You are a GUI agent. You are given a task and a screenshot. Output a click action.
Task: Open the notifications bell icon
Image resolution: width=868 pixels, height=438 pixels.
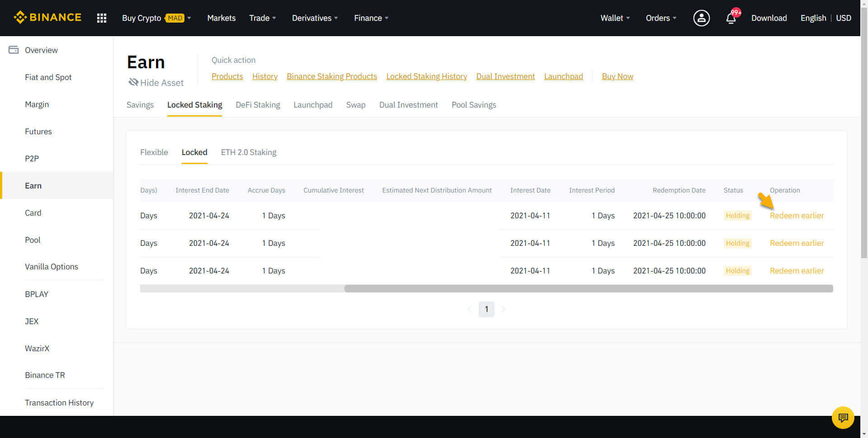731,18
